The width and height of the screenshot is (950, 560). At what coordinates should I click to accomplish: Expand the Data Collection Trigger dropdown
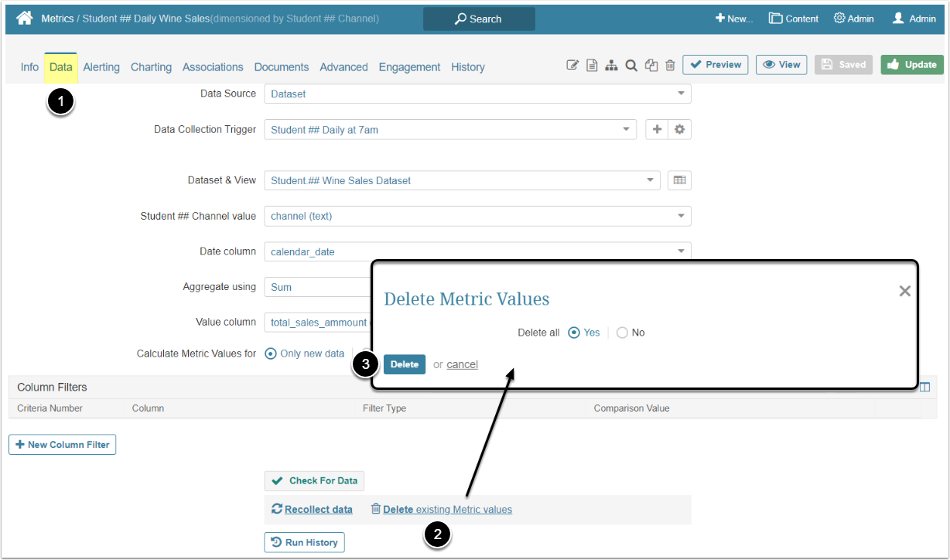pyautogui.click(x=450, y=130)
